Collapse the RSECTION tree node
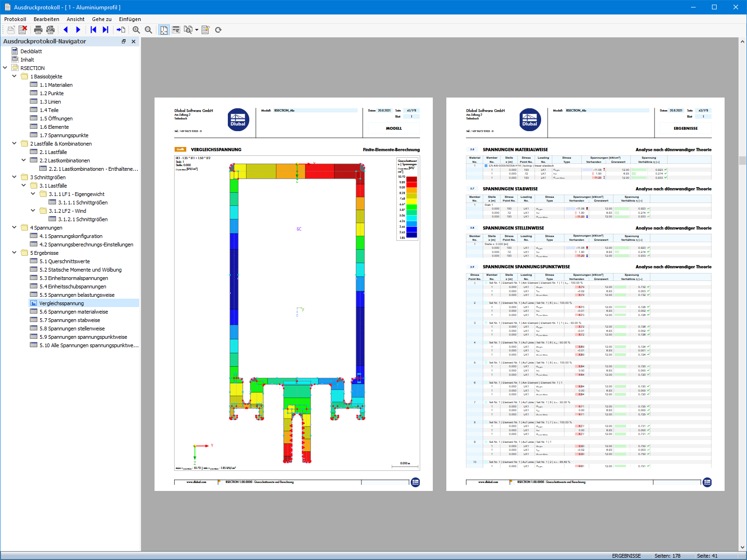 (5, 68)
